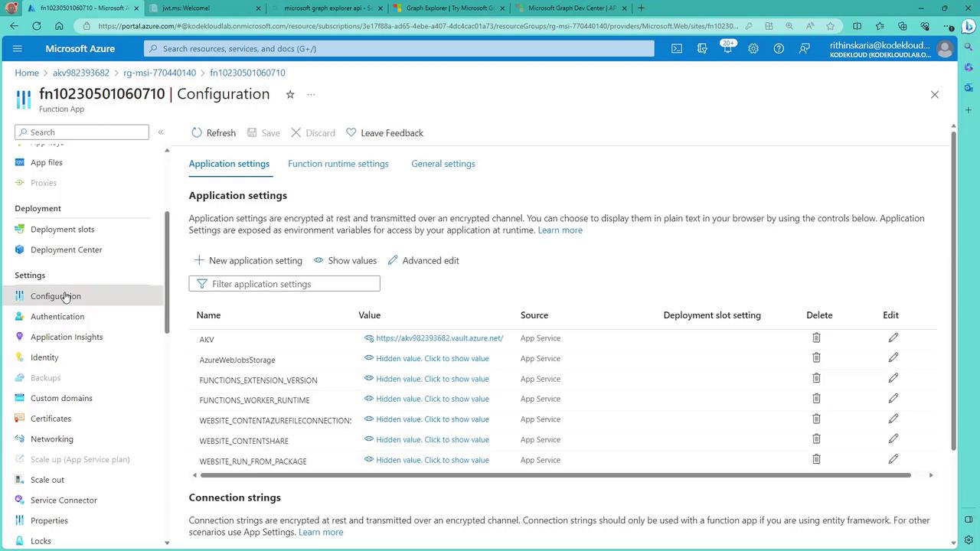Screen dimensions: 980x551
Task: Open the account menu for rithinskaria
Action: click(x=891, y=49)
